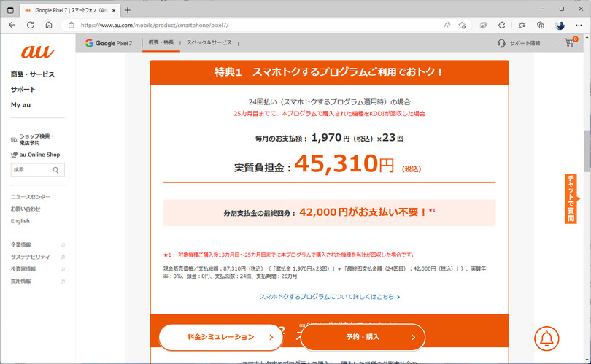Open サポート menu in sidebar

click(23, 90)
